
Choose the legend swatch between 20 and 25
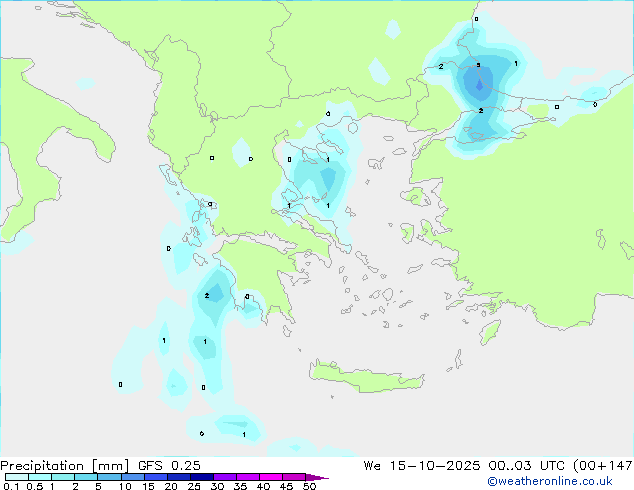coord(179,477)
